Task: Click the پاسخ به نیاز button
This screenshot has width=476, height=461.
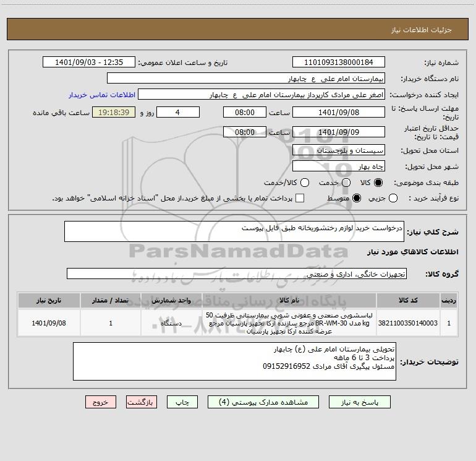Action: pos(359,402)
